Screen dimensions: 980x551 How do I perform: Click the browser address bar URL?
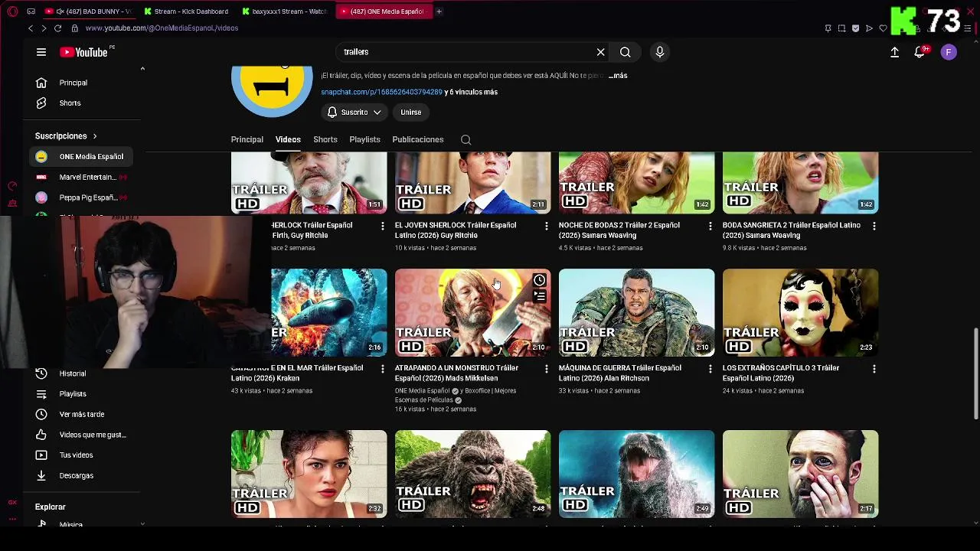(x=162, y=28)
